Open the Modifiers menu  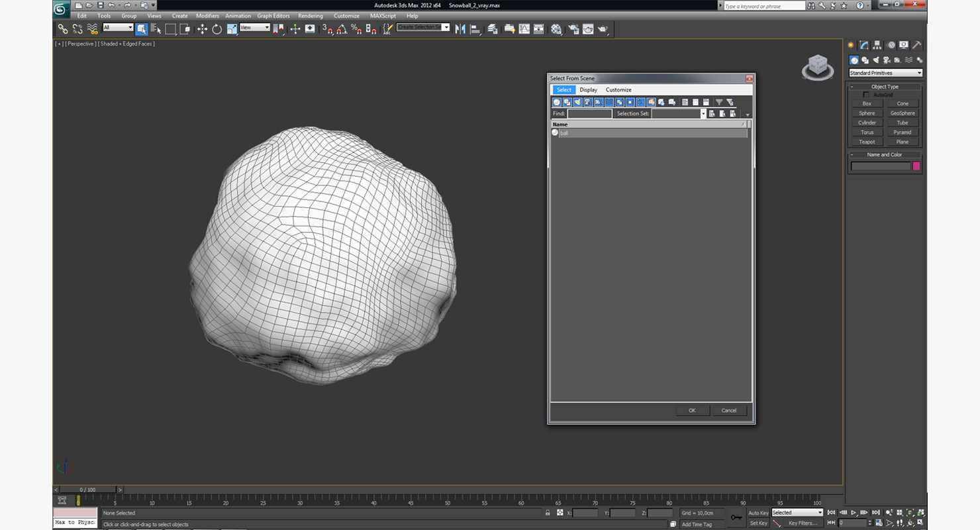click(x=207, y=16)
